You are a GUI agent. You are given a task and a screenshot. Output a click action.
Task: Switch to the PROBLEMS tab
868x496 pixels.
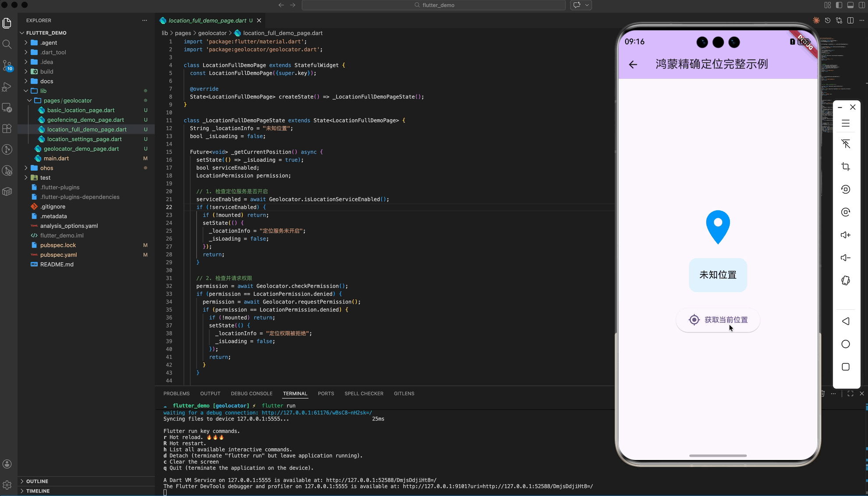[x=176, y=394]
